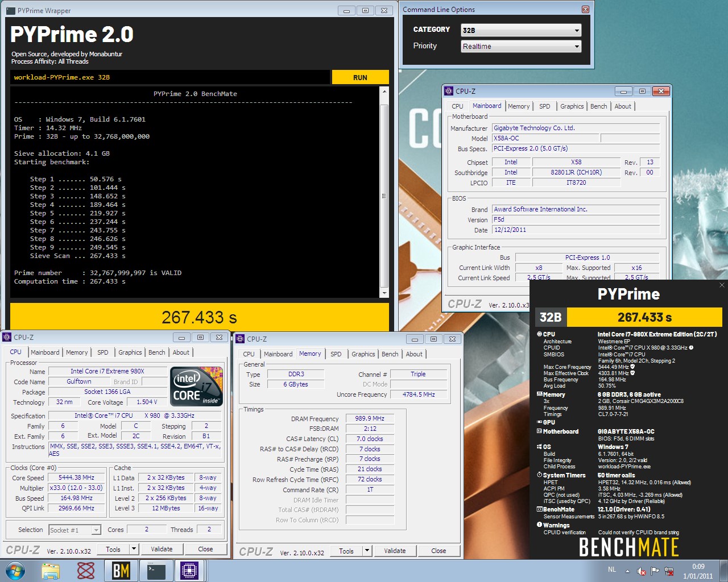
Task: Click scroll up arrow in PYPrime output
Action: (x=384, y=91)
